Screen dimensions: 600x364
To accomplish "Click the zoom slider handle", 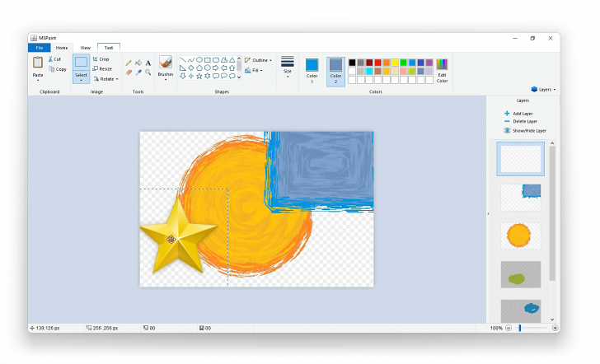I will [519, 328].
